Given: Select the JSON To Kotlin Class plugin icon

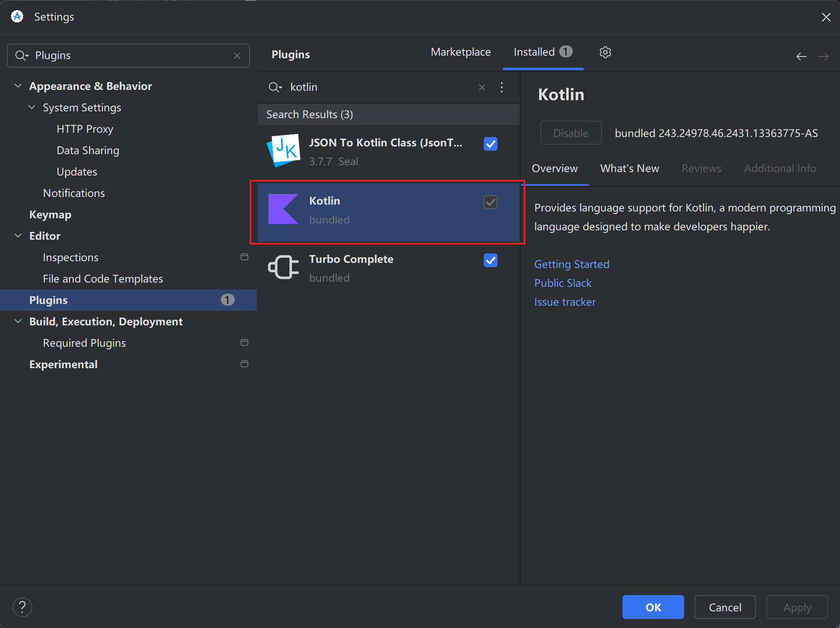Looking at the screenshot, I should tap(283, 151).
